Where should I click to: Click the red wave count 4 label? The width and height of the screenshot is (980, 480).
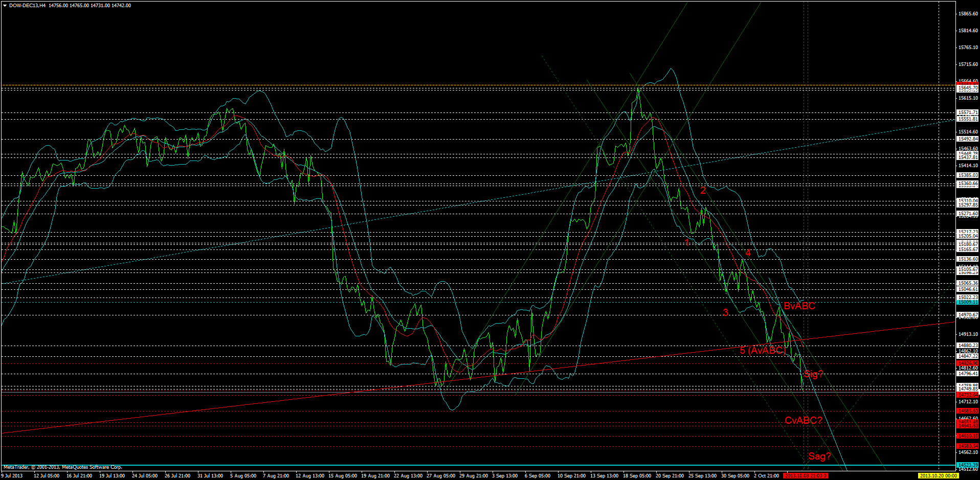(x=748, y=252)
